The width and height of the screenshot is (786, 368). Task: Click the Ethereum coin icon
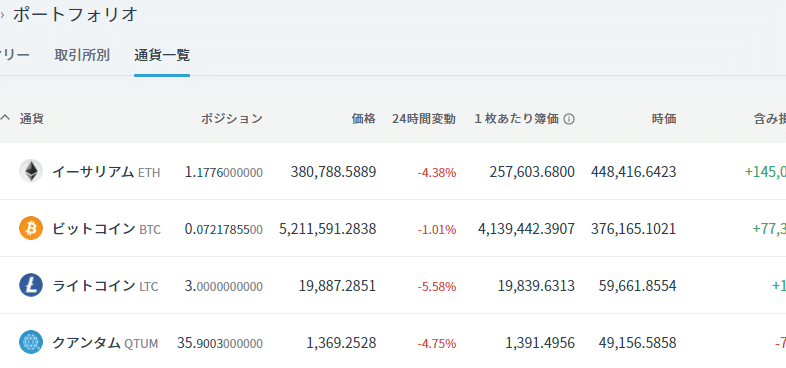click(x=31, y=171)
